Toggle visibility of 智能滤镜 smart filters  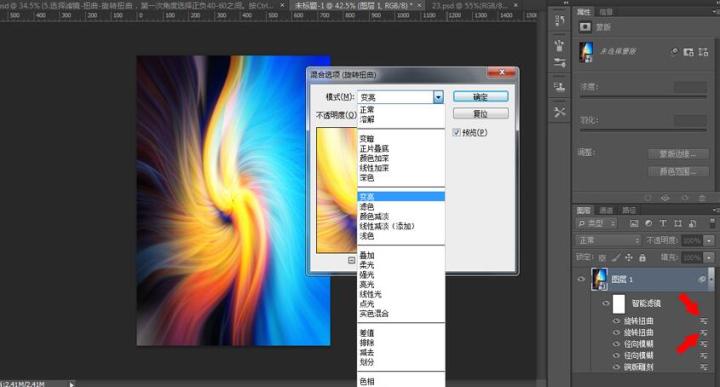(x=606, y=303)
